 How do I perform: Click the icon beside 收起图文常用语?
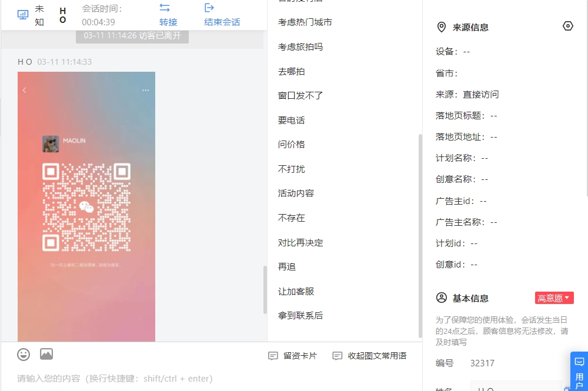pyautogui.click(x=338, y=356)
